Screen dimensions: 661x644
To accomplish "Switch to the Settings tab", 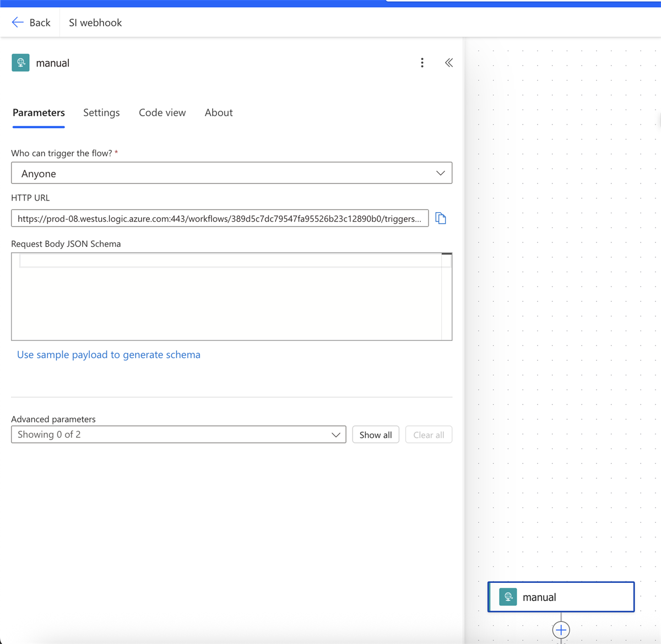I will [x=101, y=112].
